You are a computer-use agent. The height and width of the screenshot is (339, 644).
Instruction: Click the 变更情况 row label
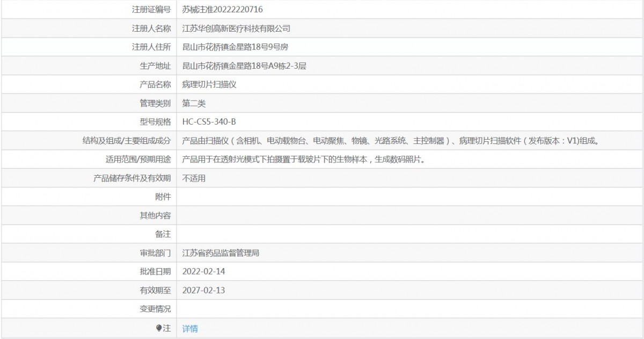[x=155, y=309]
